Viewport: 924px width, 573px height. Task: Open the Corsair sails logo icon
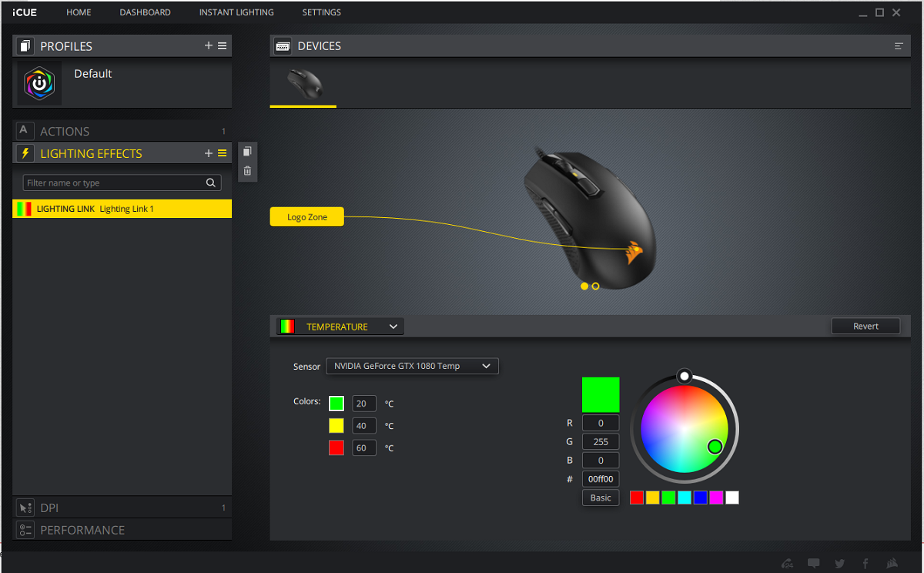point(892,563)
